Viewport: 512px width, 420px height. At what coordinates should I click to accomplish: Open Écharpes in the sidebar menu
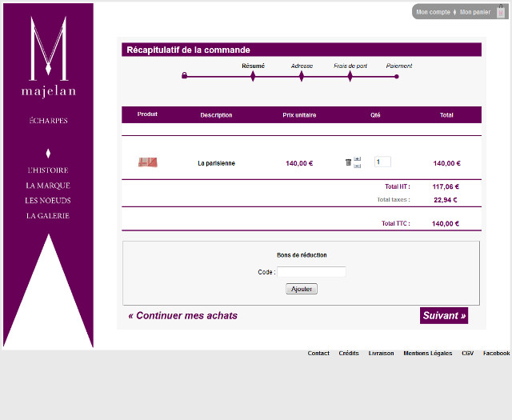pos(48,121)
